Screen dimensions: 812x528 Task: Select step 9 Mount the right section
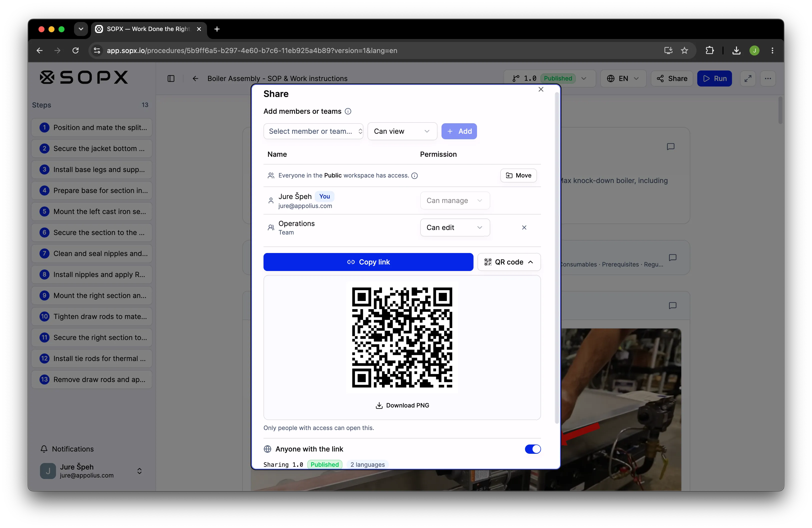pos(92,296)
